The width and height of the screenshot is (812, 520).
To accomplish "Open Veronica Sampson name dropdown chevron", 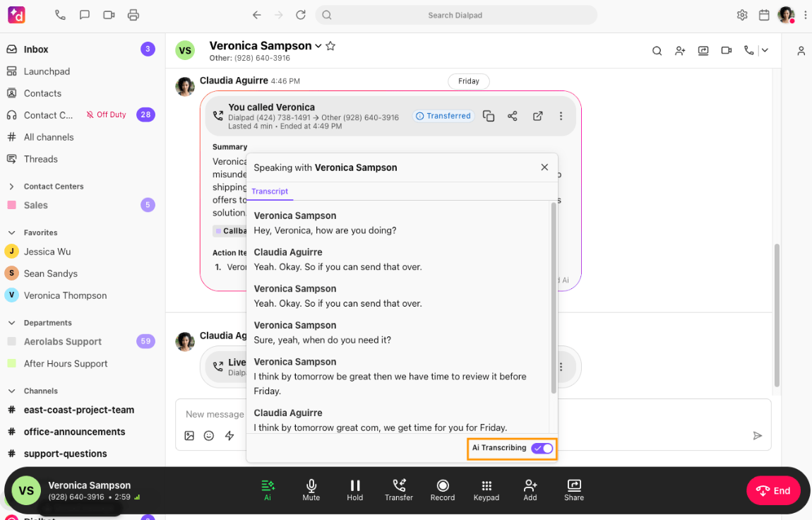I will tap(318, 46).
